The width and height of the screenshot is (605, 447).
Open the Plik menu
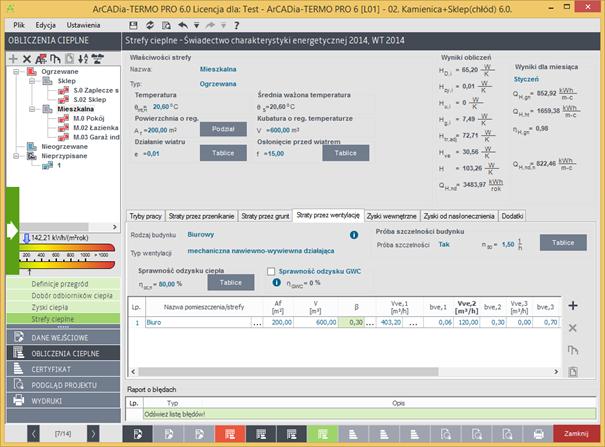pyautogui.click(x=19, y=25)
